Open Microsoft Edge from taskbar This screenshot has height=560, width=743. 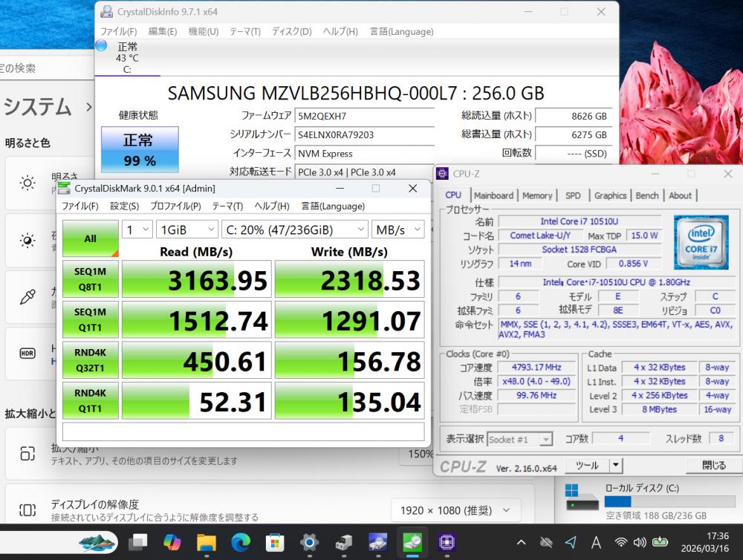point(241,542)
